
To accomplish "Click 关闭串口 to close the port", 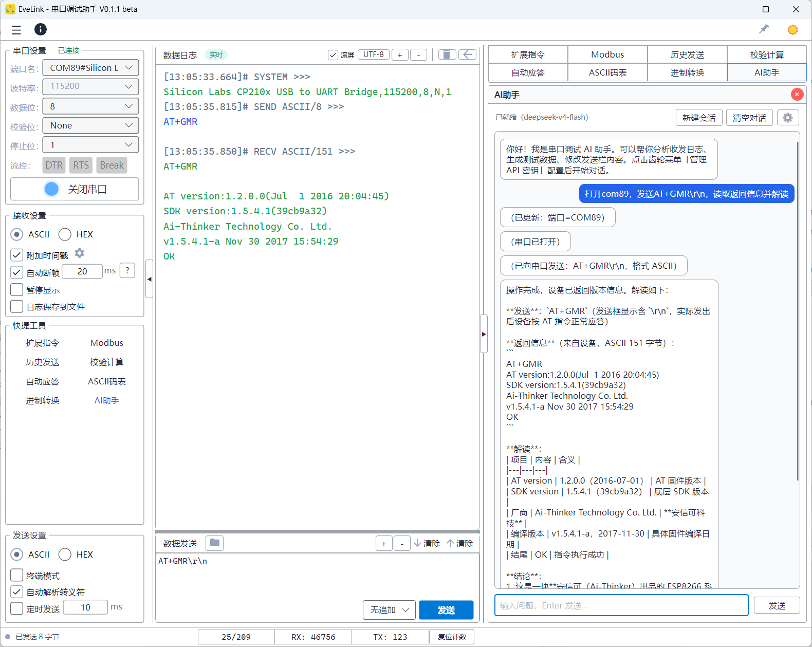I will coord(75,189).
